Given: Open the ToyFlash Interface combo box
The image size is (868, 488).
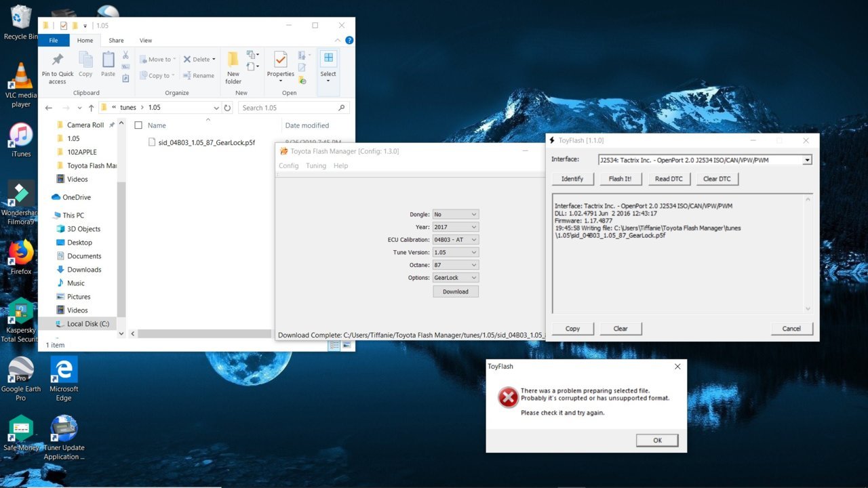Looking at the screenshot, I should (705, 160).
